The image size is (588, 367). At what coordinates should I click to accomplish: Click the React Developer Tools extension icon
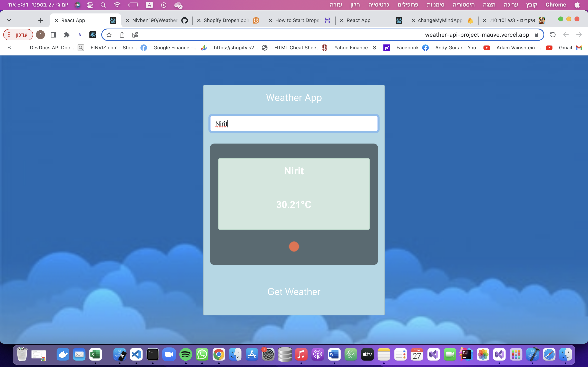(x=92, y=35)
